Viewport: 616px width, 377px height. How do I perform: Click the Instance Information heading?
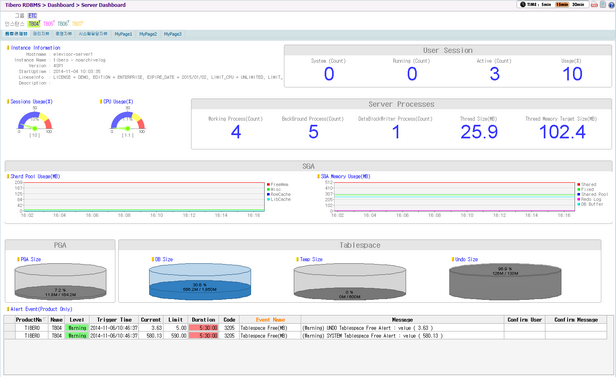coord(35,48)
